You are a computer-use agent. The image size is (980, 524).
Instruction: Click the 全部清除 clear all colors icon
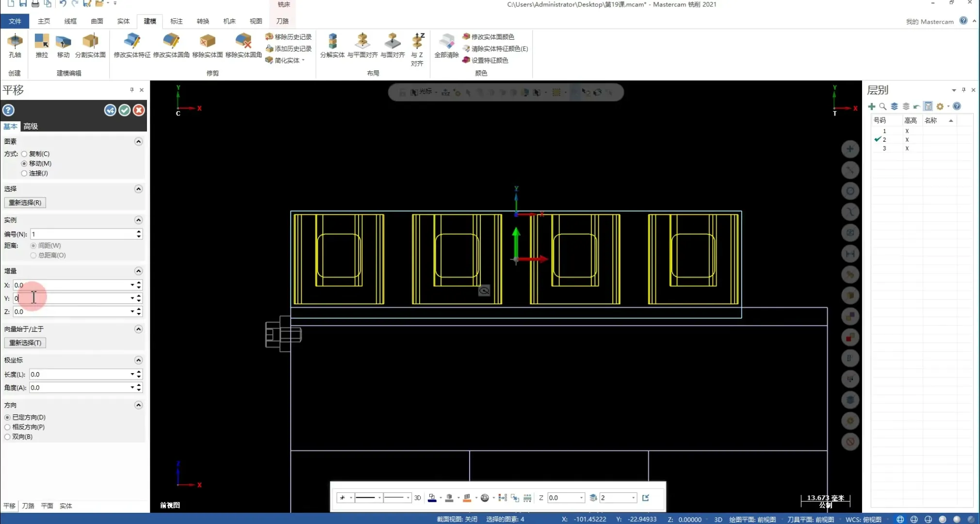(x=446, y=42)
